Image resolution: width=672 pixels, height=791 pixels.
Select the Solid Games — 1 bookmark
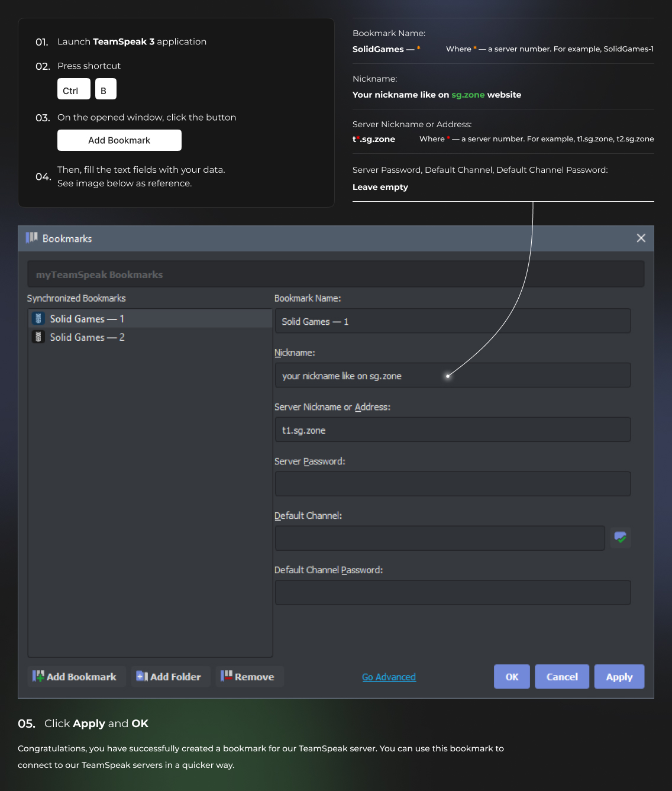[x=150, y=319]
